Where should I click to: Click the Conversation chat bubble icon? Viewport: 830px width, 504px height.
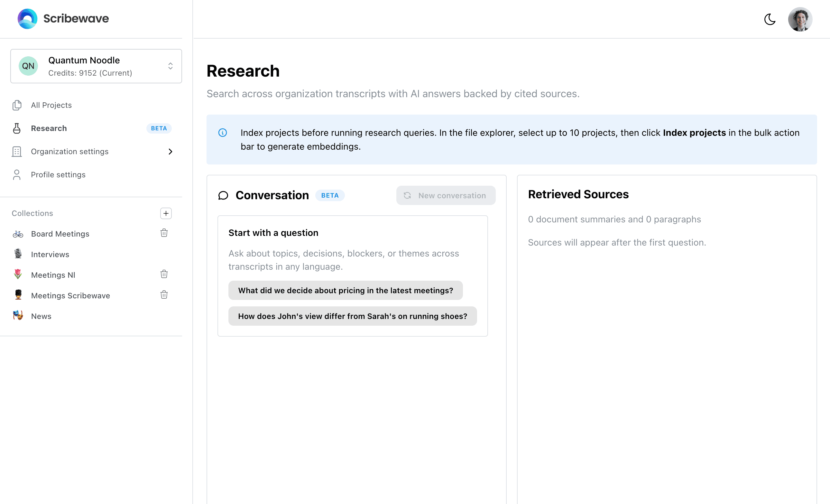(x=223, y=195)
